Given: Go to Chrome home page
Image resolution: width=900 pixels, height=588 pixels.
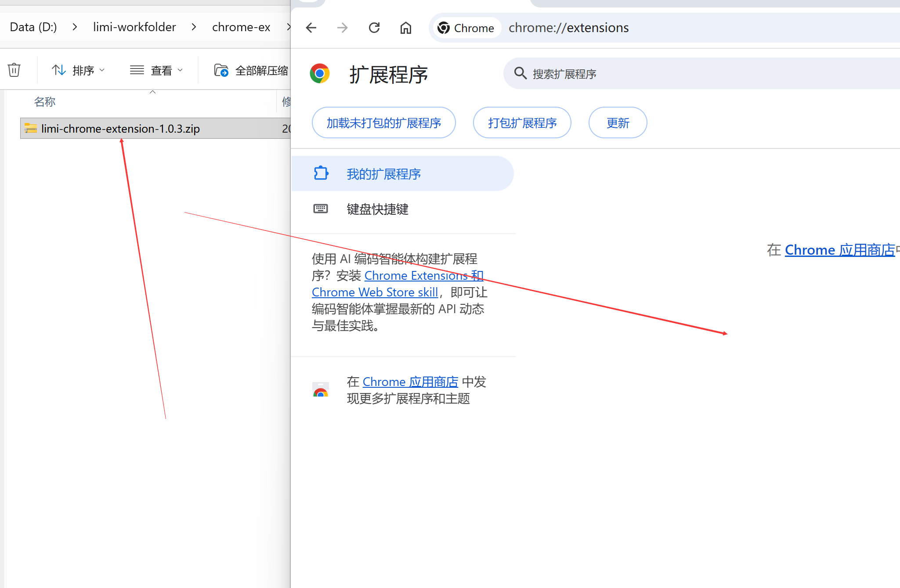Looking at the screenshot, I should (406, 28).
